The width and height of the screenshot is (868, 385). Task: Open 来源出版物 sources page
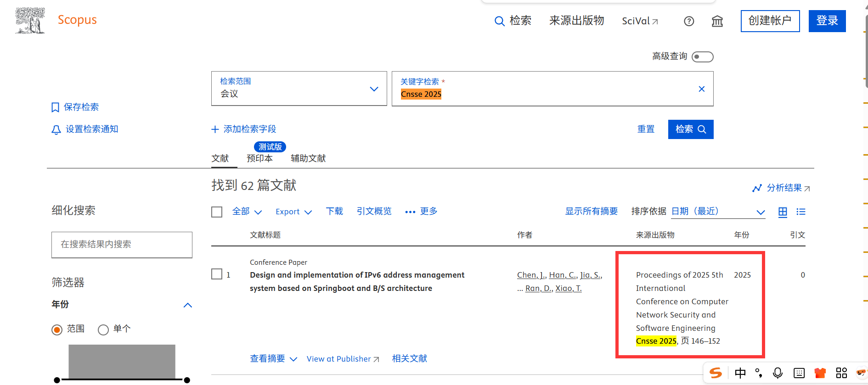[576, 21]
